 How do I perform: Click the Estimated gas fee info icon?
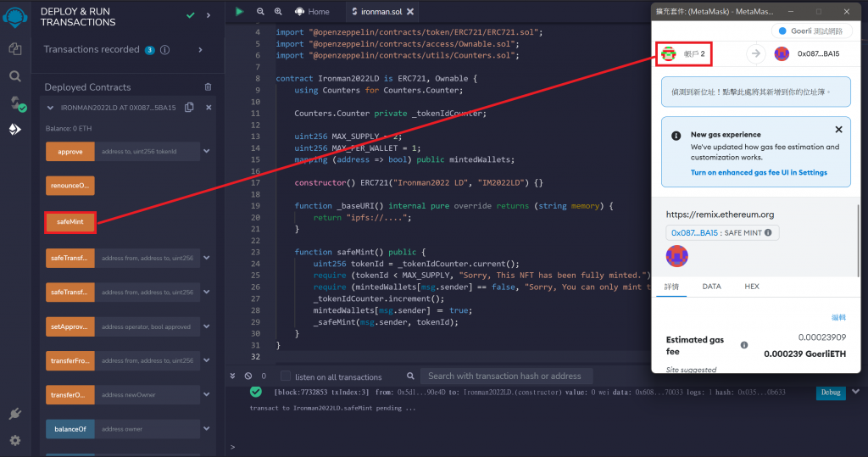pos(744,345)
